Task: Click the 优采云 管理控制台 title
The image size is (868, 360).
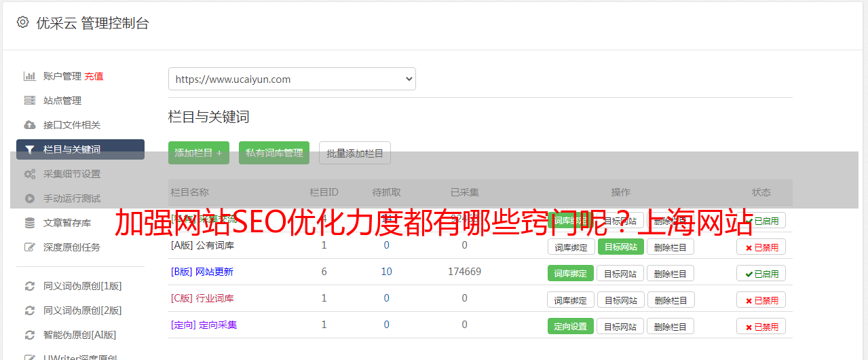Action: pos(92,23)
